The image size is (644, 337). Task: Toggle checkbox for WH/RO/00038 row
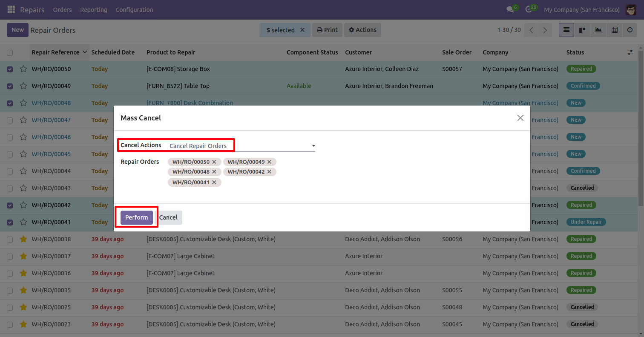coord(10,239)
